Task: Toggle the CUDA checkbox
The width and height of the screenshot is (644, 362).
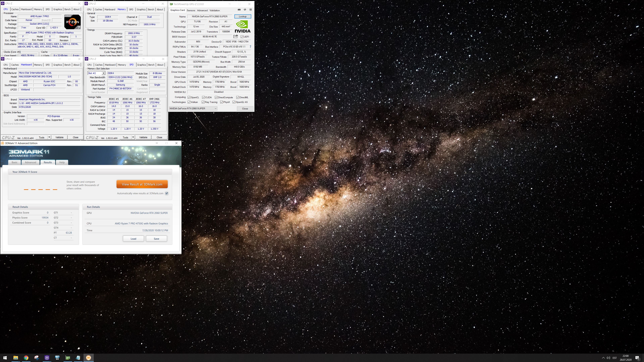Action: 203,97
